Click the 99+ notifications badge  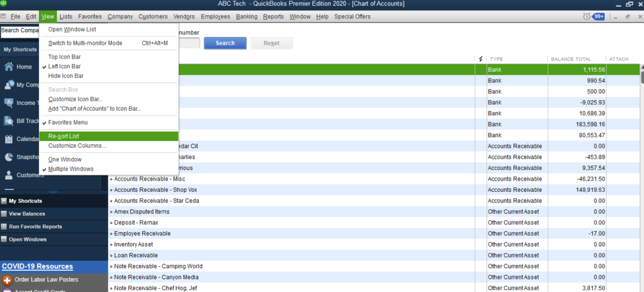click(599, 16)
